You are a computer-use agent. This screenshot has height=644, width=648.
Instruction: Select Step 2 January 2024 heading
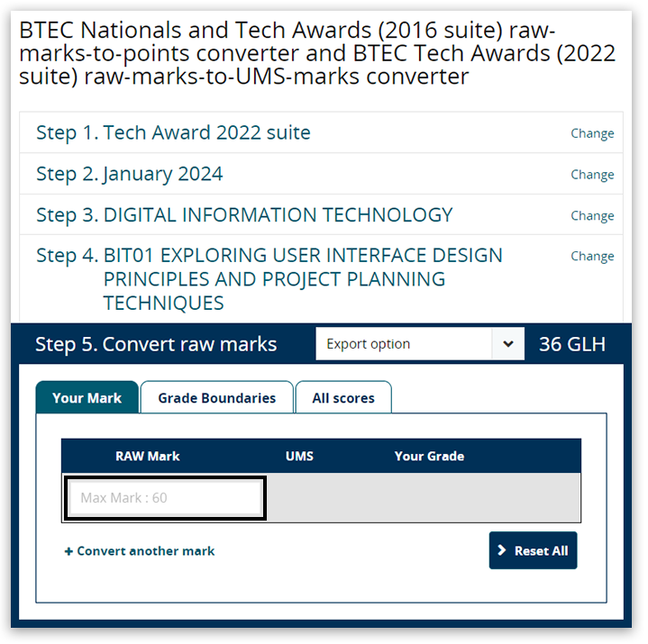(x=129, y=174)
